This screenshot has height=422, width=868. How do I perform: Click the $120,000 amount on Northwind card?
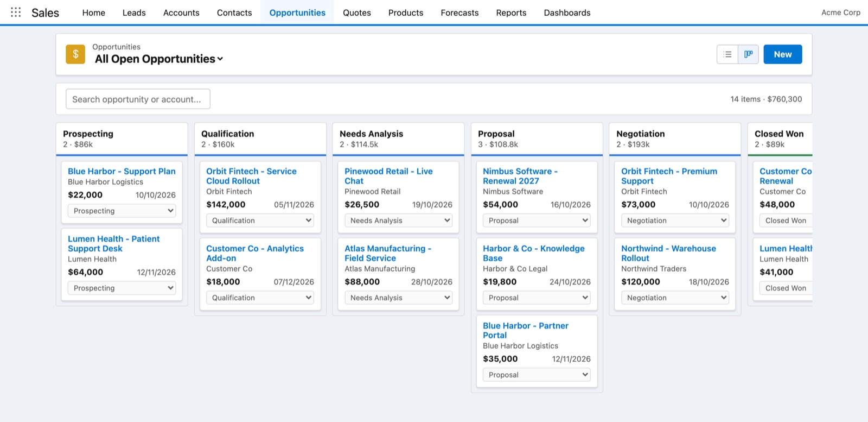click(641, 282)
